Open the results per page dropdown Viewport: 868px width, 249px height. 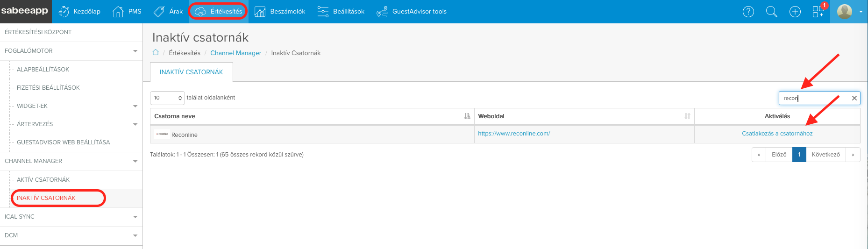[167, 98]
